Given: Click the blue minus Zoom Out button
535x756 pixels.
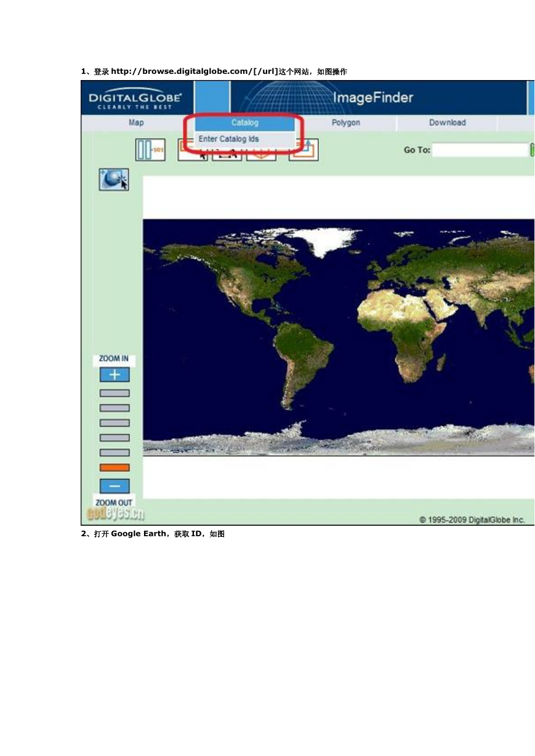Looking at the screenshot, I should coord(115,486).
